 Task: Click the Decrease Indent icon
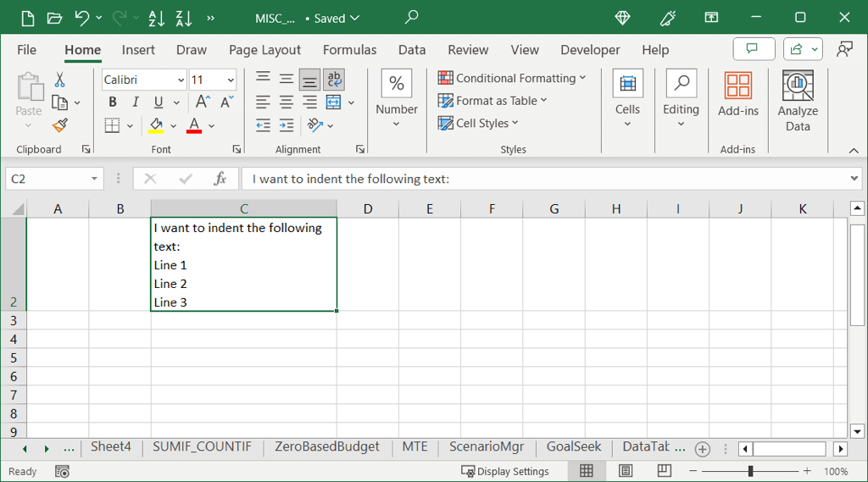pos(263,125)
